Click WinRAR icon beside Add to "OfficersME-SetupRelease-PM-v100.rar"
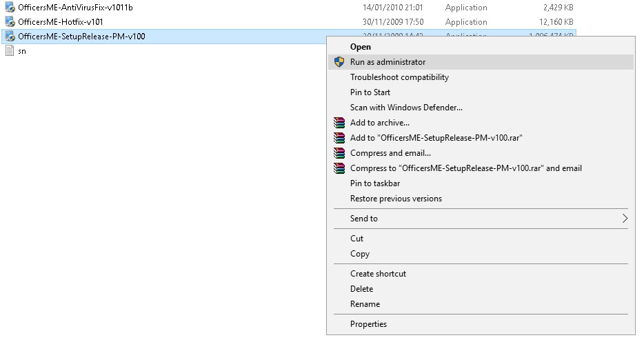Image resolution: width=644 pixels, height=340 pixels. pos(339,138)
